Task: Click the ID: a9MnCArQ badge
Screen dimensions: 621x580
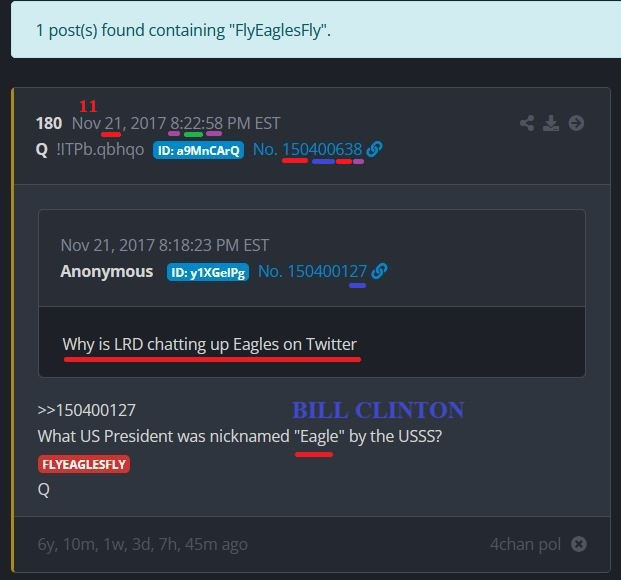Action: [198, 150]
